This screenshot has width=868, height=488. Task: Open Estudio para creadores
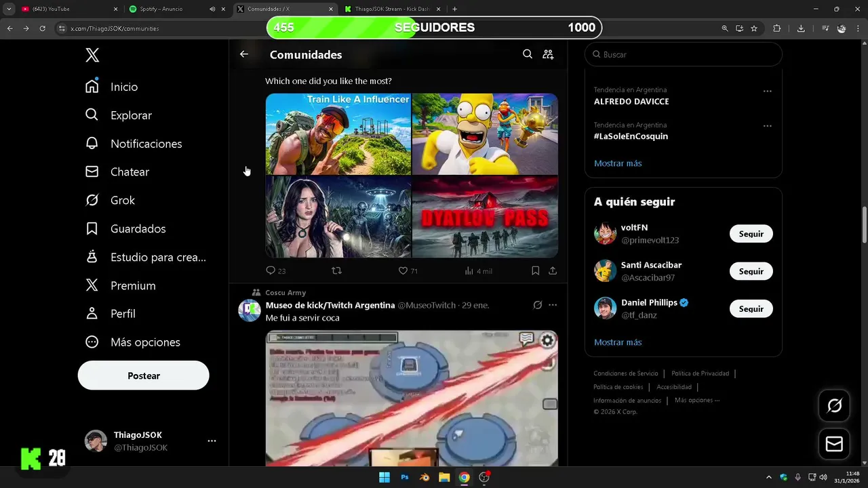pyautogui.click(x=146, y=258)
